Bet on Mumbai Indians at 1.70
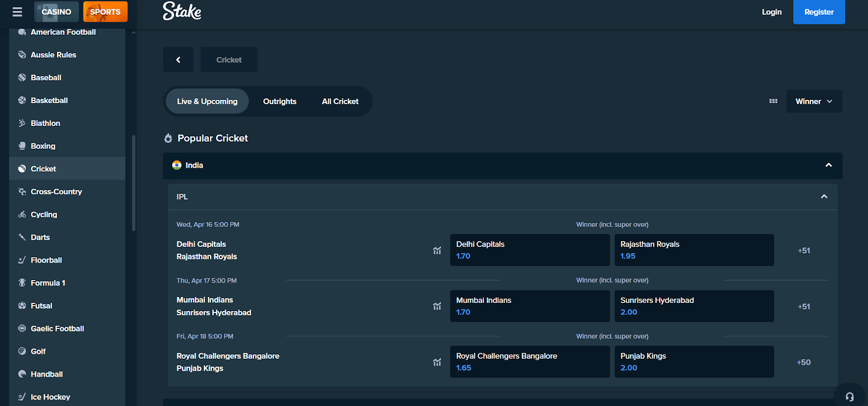 pyautogui.click(x=530, y=306)
